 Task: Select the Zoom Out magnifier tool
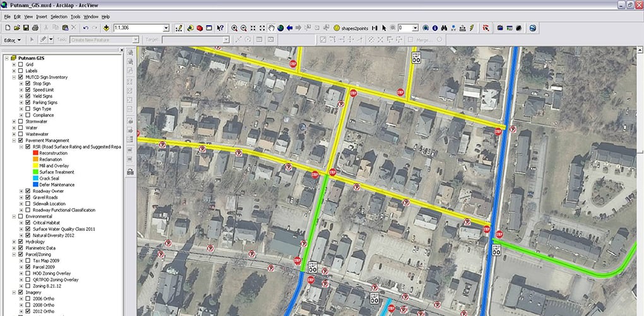pos(244,28)
